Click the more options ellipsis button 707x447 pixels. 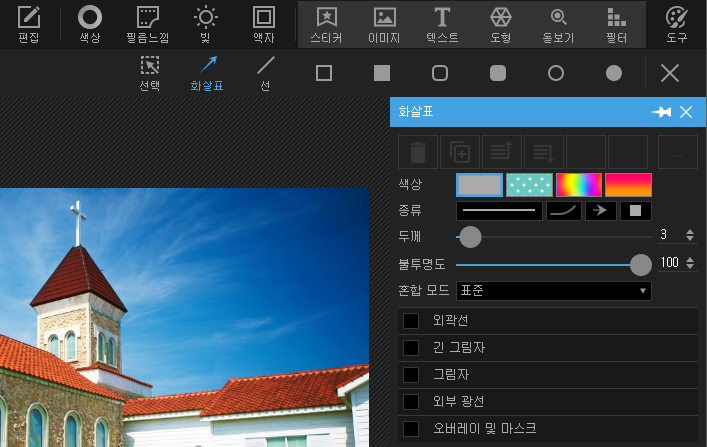coord(678,152)
